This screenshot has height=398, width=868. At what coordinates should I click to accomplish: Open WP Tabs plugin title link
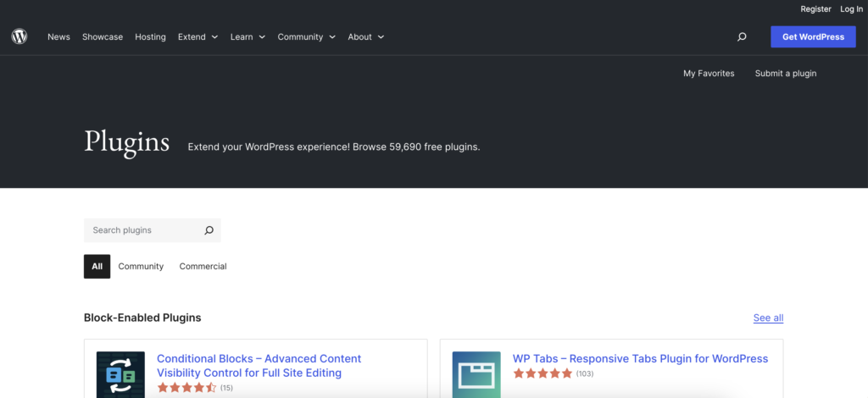[641, 359]
